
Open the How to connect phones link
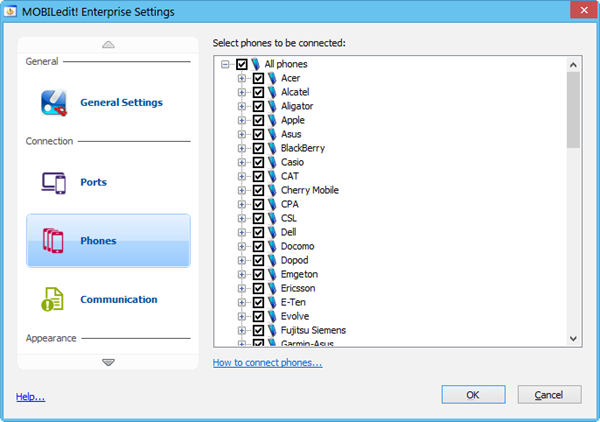click(267, 363)
